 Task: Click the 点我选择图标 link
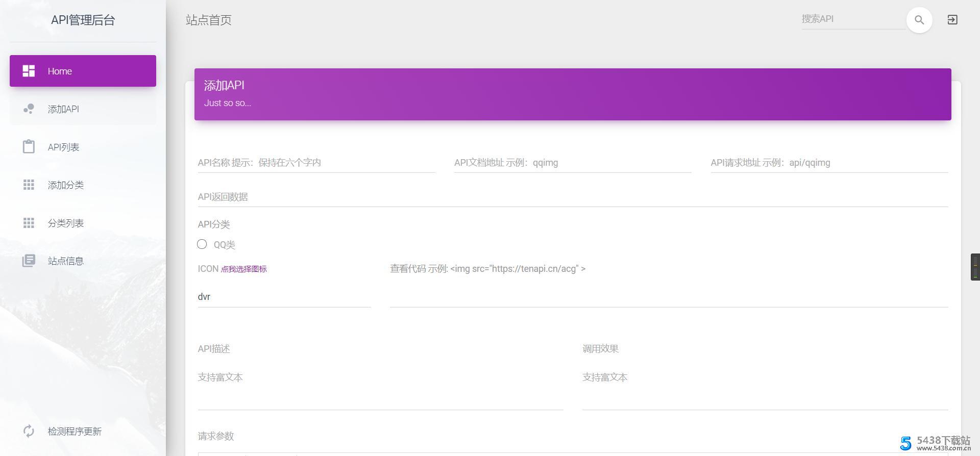243,269
